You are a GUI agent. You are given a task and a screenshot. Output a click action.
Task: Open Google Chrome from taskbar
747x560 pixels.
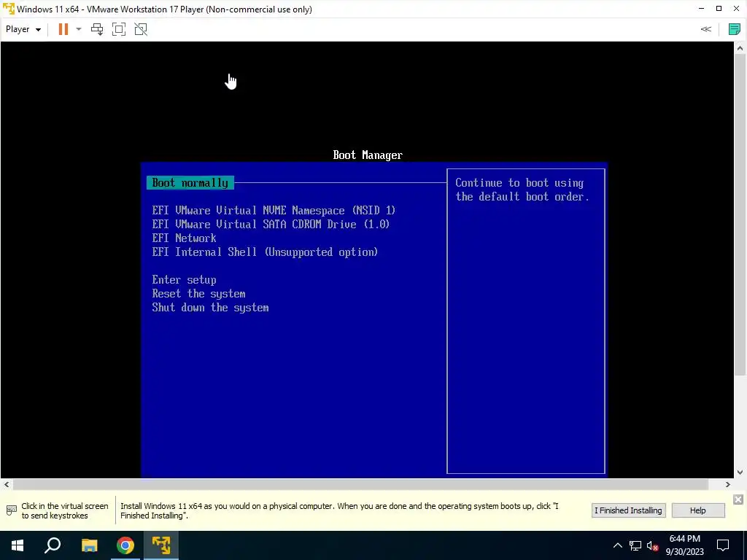click(x=125, y=545)
